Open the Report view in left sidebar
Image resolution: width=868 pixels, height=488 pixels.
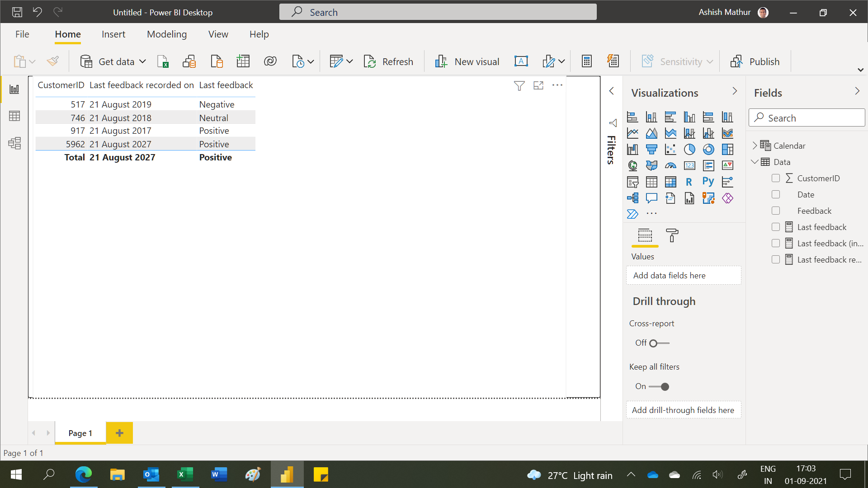click(14, 89)
